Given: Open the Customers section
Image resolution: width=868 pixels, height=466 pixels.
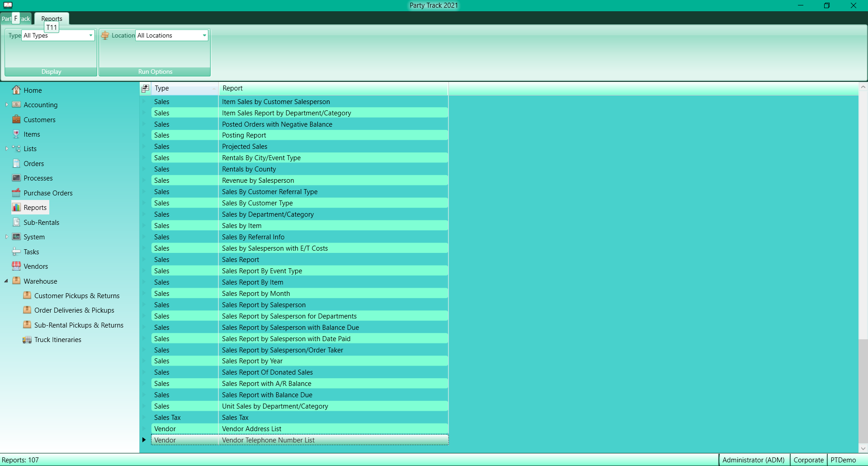Looking at the screenshot, I should pos(39,119).
